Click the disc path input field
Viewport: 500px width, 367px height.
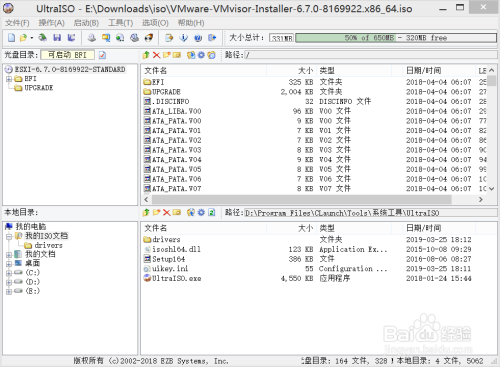371,55
